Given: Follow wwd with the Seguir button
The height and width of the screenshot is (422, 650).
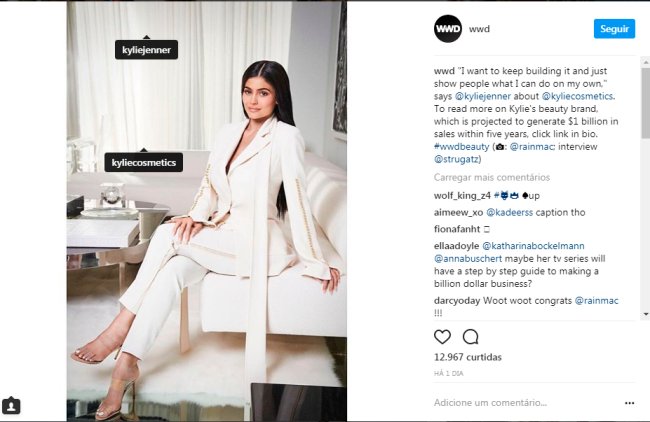Looking at the screenshot, I should pyautogui.click(x=614, y=29).
